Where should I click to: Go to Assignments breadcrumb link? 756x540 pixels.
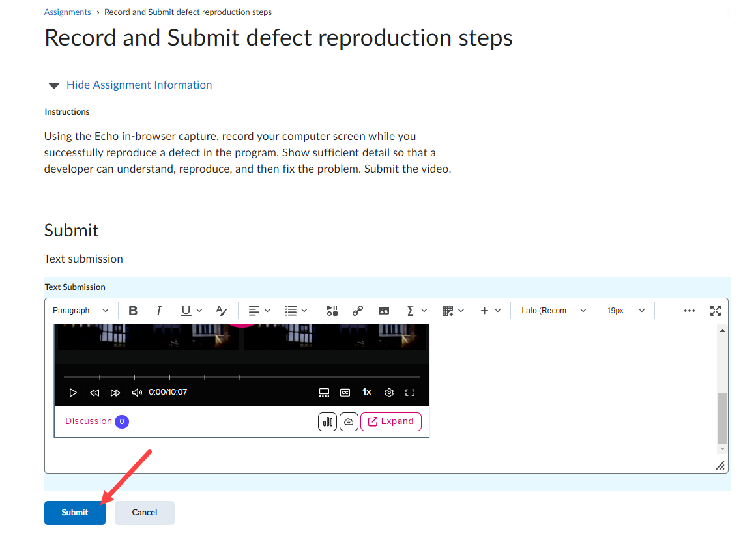[68, 12]
